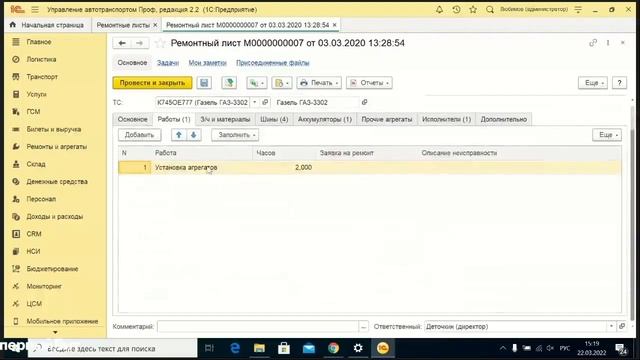Open Отчеты dropdown menu
The width and height of the screenshot is (640, 360).
369,83
